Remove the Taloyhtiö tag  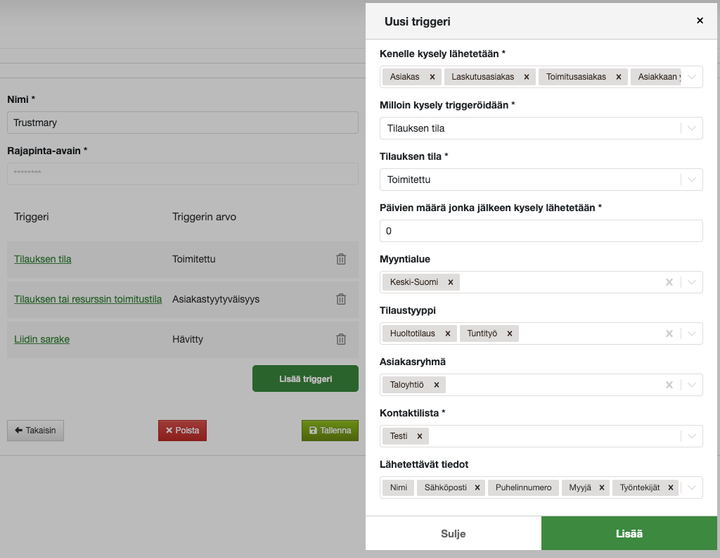point(437,384)
